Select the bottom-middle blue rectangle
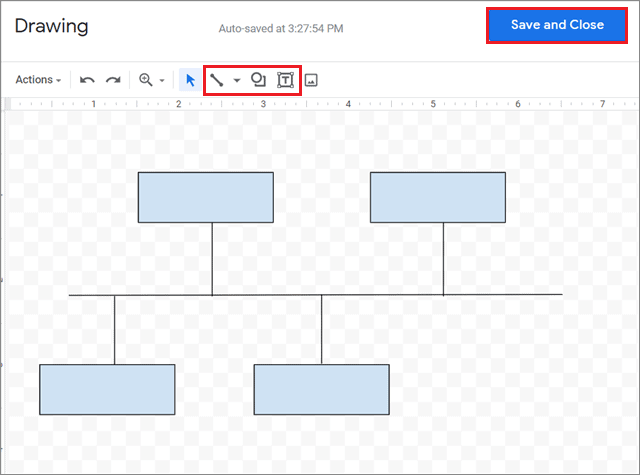640x475 pixels. [321, 389]
